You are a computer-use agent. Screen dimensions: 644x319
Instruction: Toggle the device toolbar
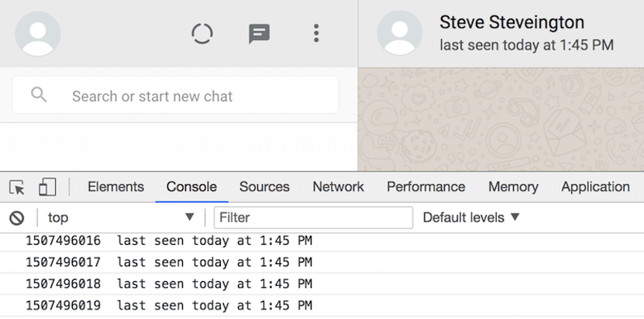pos(47,187)
